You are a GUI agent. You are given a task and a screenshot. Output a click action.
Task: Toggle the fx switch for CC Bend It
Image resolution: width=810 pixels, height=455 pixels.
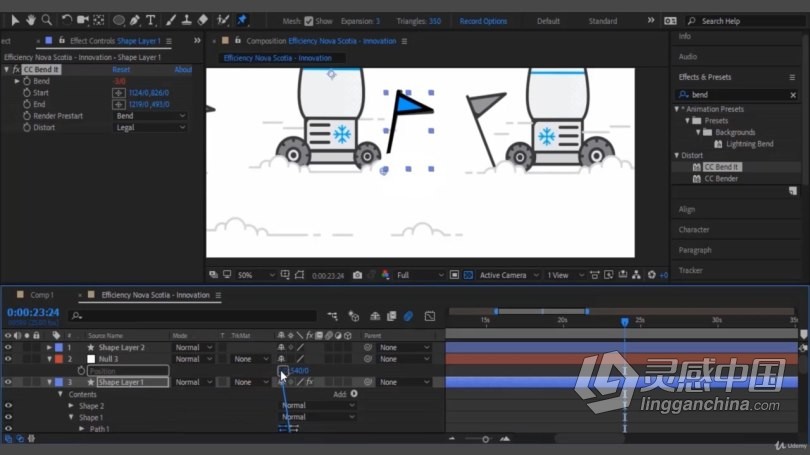[17, 69]
